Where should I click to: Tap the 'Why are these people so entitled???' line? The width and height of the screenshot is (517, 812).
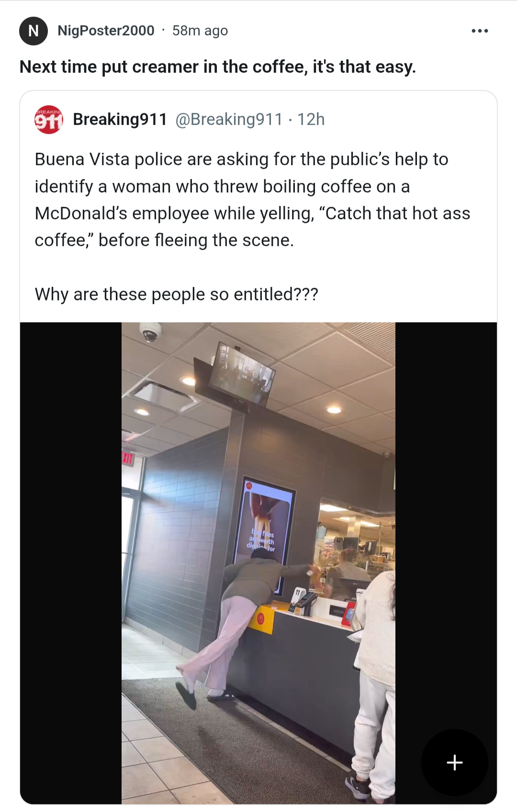176,294
